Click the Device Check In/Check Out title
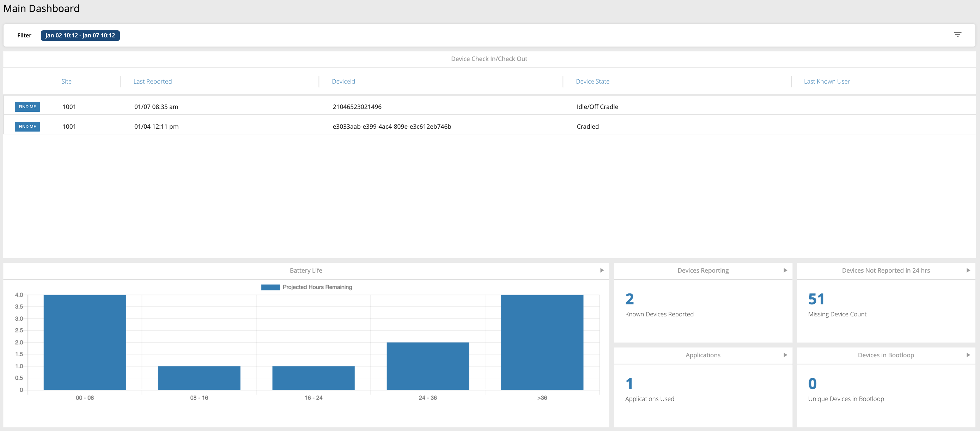 coord(489,59)
